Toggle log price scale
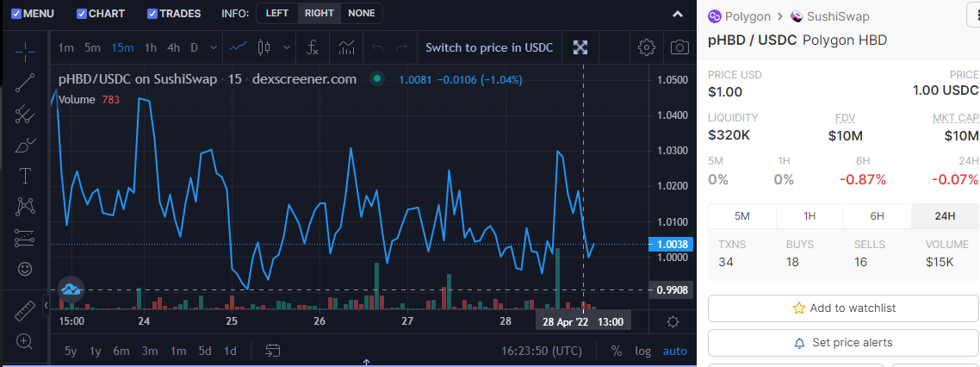This screenshot has width=980, height=367. (643, 351)
